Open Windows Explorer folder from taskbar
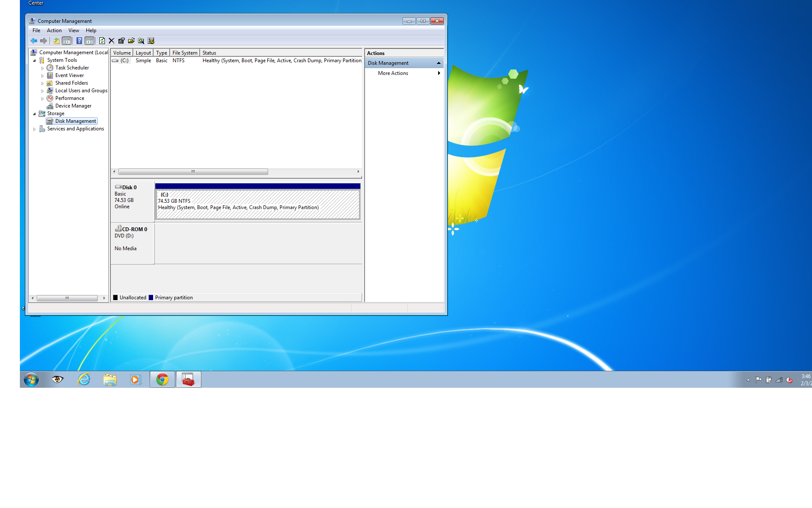Image resolution: width=812 pixels, height=508 pixels. (x=110, y=379)
